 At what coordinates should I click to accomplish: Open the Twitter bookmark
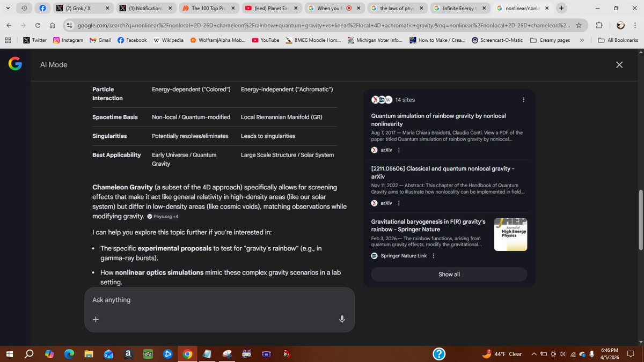[35, 40]
